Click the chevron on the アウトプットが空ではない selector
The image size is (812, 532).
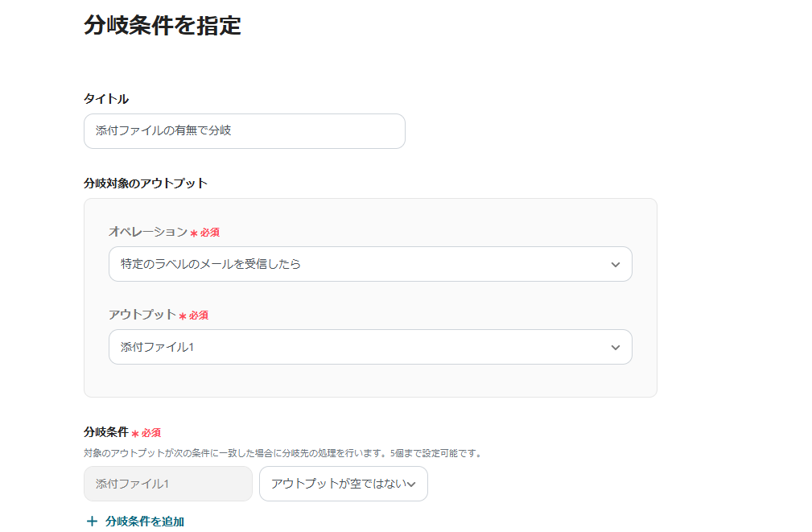tap(412, 484)
